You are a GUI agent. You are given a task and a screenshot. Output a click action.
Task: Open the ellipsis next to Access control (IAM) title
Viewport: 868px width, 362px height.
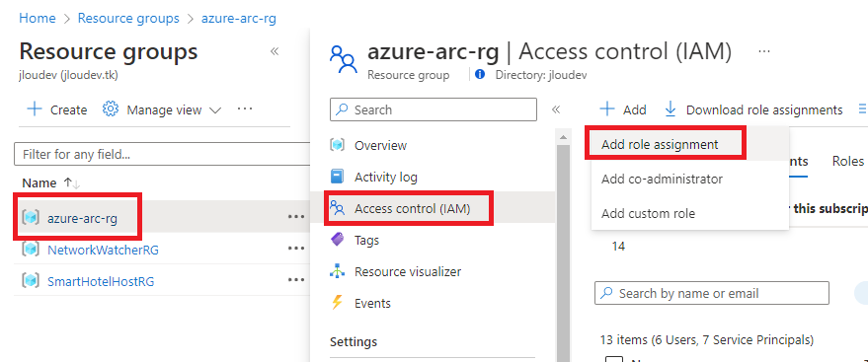coord(764,51)
